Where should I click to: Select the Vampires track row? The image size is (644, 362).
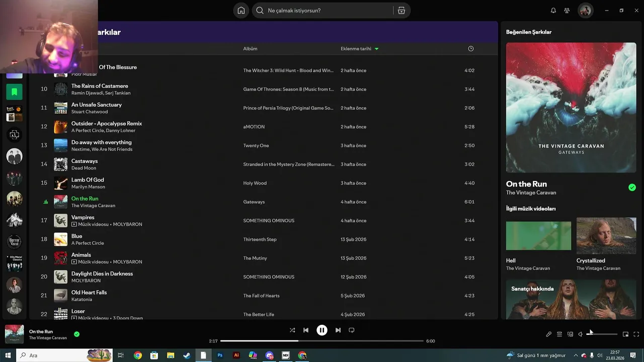[x=264, y=220]
